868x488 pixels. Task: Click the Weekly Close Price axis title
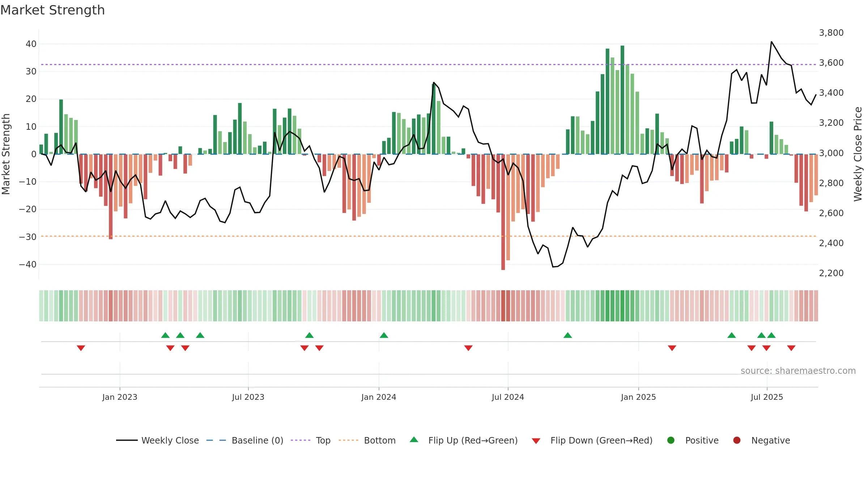858,154
